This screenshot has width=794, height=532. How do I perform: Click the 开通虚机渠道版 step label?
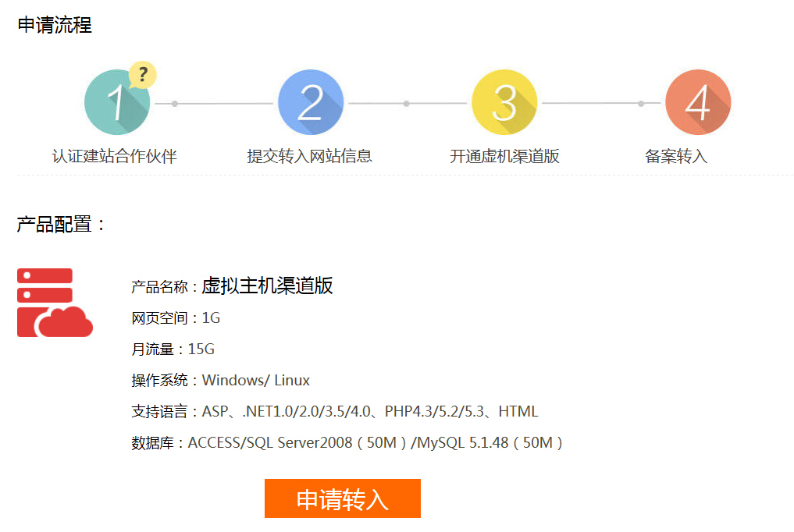coord(504,156)
